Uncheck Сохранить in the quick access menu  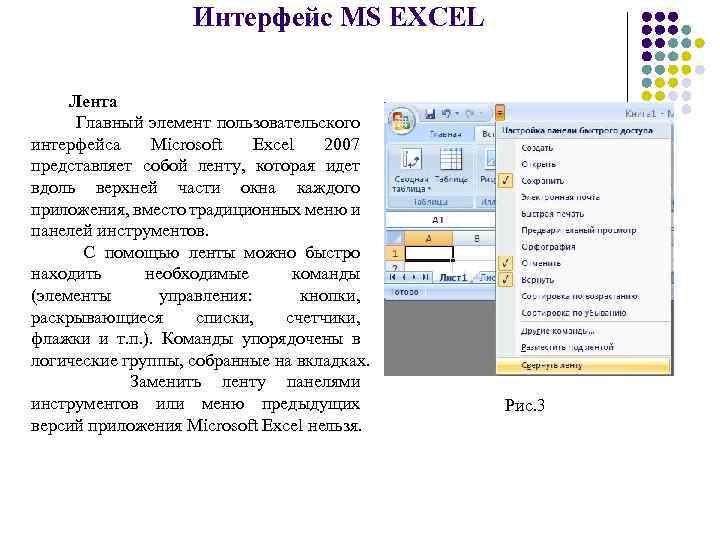coord(542,181)
